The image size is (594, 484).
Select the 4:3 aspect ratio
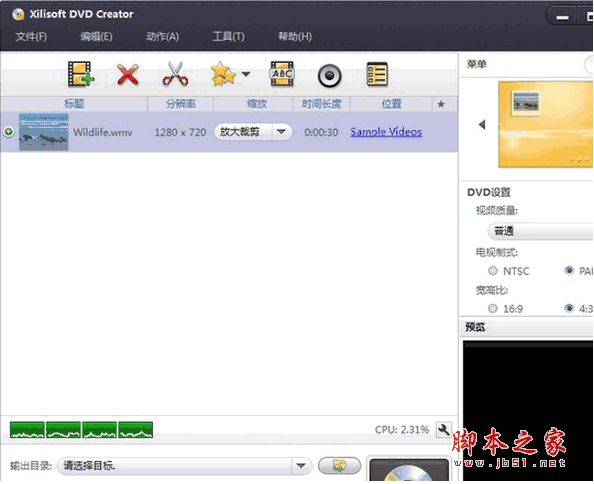pyautogui.click(x=569, y=308)
